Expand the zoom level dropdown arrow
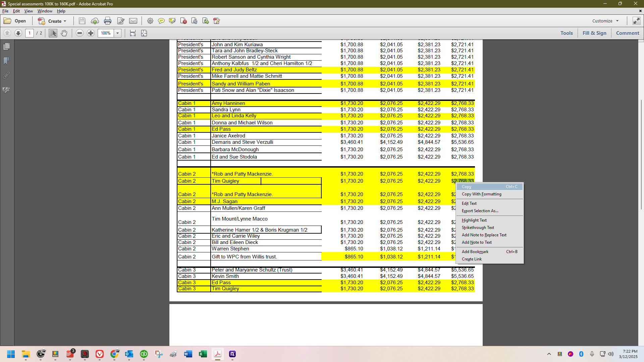This screenshot has height=362, width=644. [x=118, y=33]
